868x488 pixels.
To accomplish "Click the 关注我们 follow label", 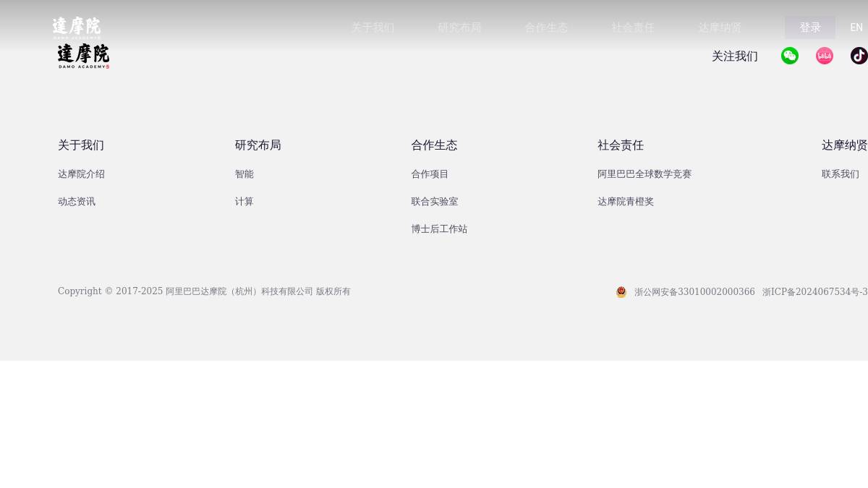I will [735, 56].
